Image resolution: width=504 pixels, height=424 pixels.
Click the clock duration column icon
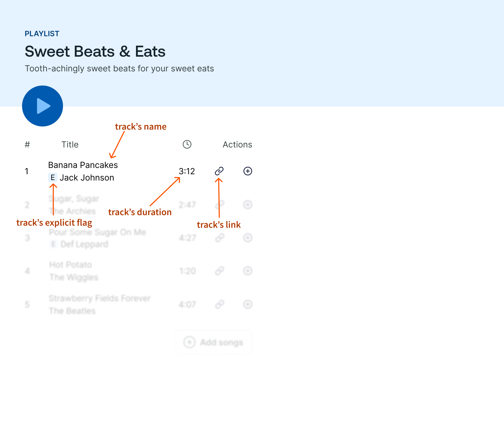coord(187,144)
